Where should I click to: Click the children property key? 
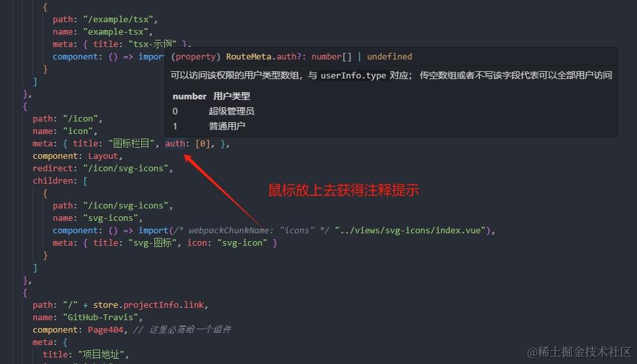52,180
